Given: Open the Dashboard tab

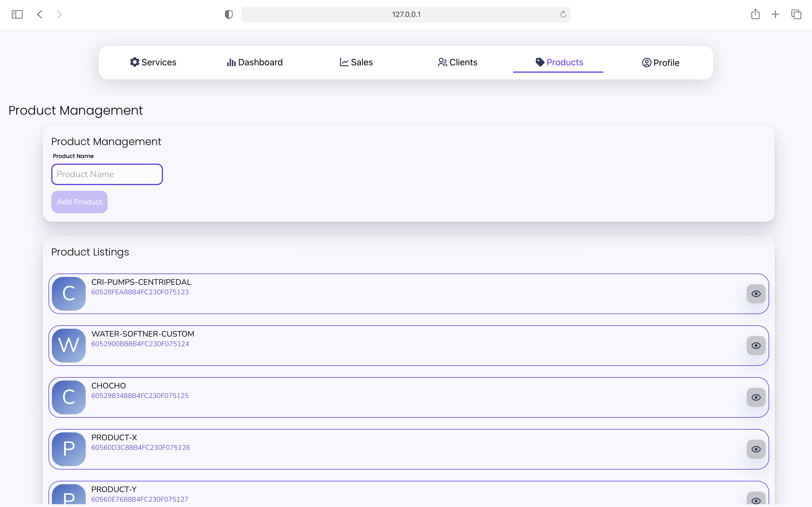Looking at the screenshot, I should (x=255, y=62).
